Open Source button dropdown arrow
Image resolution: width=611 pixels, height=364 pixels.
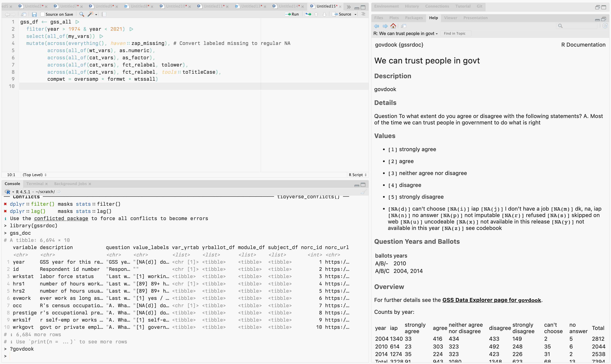[355, 14]
